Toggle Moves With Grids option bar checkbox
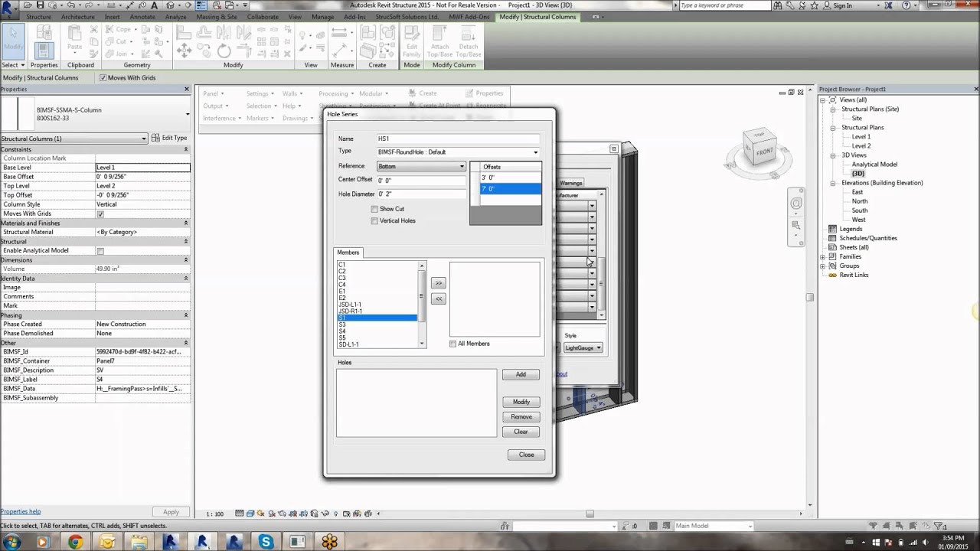 click(103, 77)
